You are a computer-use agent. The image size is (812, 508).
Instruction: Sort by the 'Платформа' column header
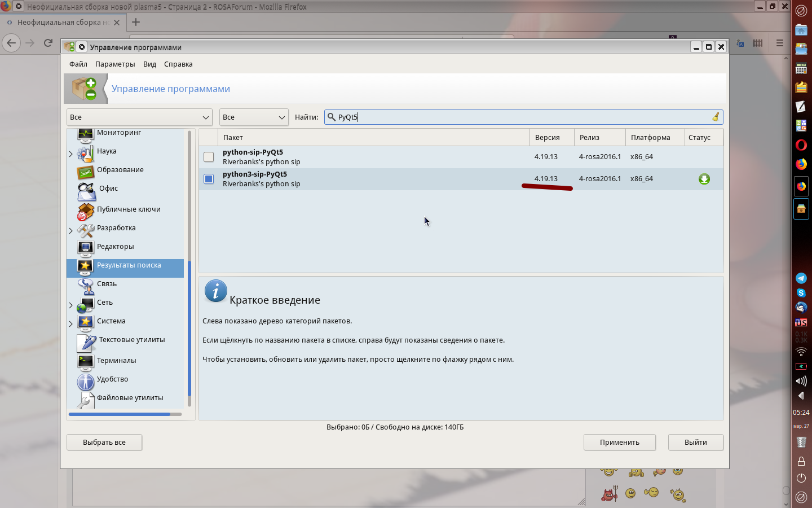pyautogui.click(x=655, y=137)
